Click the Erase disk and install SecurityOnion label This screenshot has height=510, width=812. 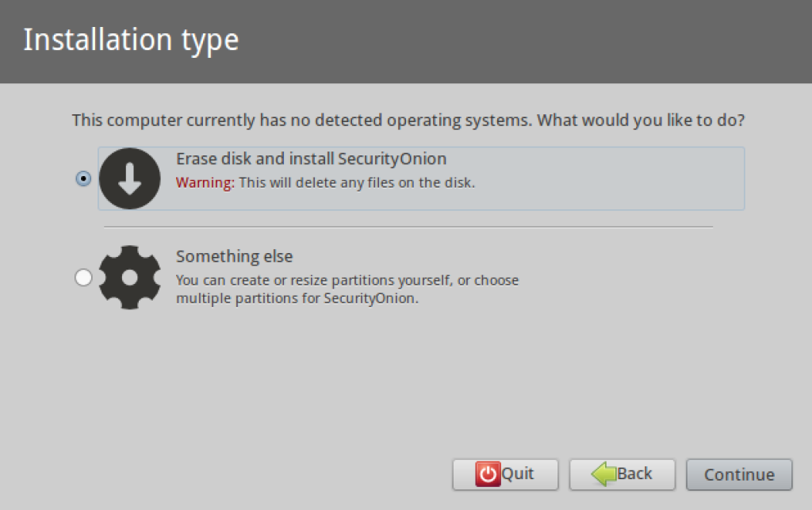pyautogui.click(x=311, y=159)
